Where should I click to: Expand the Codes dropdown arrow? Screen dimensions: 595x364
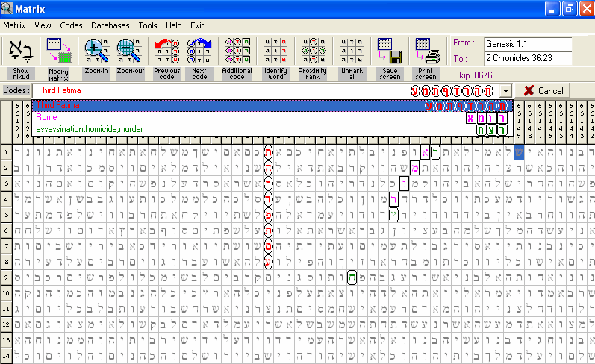[x=507, y=90]
